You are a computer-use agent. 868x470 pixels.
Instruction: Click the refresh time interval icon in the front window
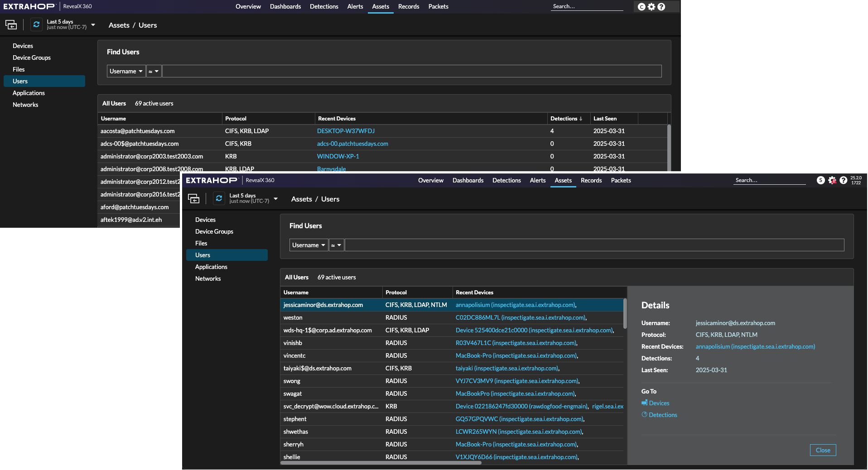coord(219,198)
